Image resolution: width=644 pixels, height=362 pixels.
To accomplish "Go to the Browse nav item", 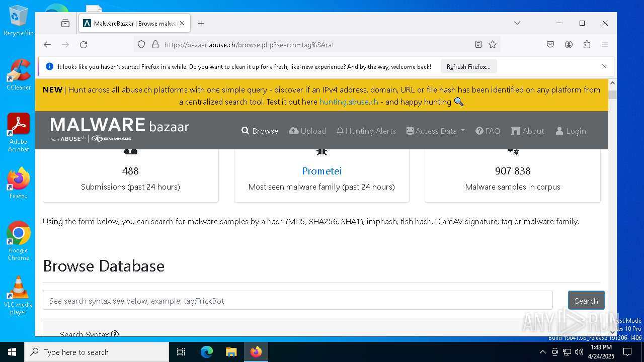I will click(260, 131).
